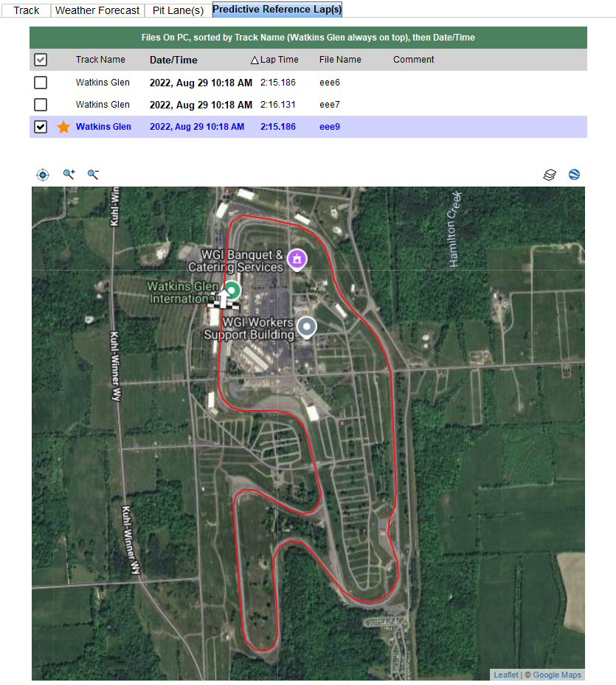
Task: Zoom in using the magnifier plus icon
Action: point(69,175)
